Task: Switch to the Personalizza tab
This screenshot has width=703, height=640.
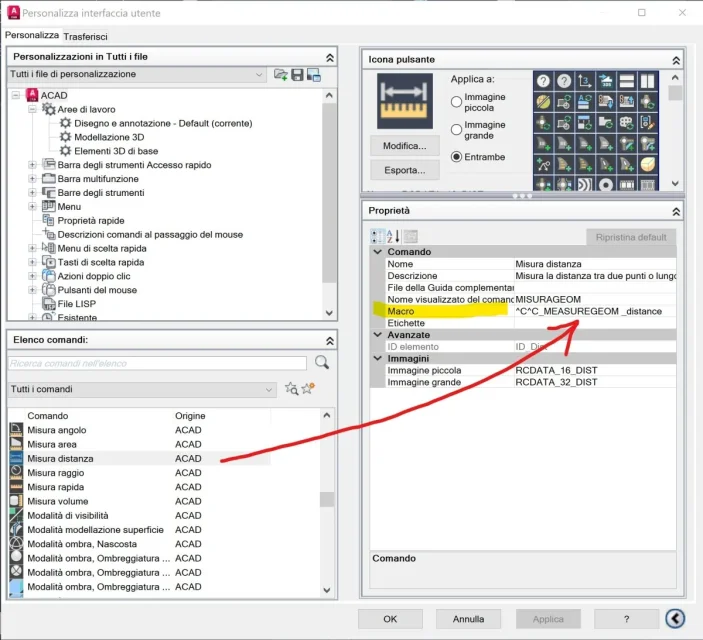Action: pyautogui.click(x=31, y=35)
